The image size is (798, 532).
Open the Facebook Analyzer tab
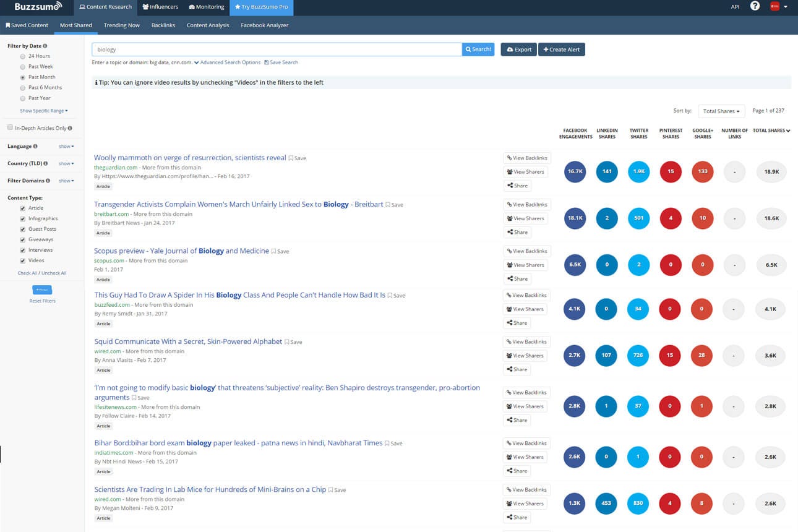(265, 25)
